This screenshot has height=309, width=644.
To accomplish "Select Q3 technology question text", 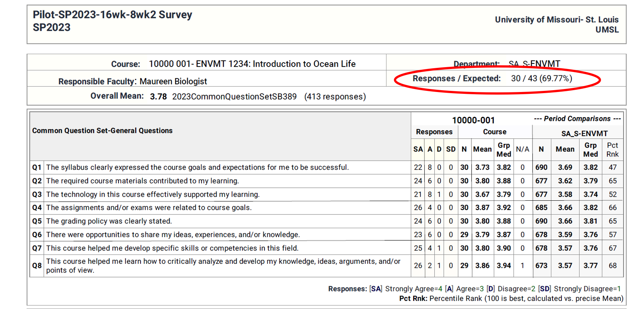I will coord(153,194).
